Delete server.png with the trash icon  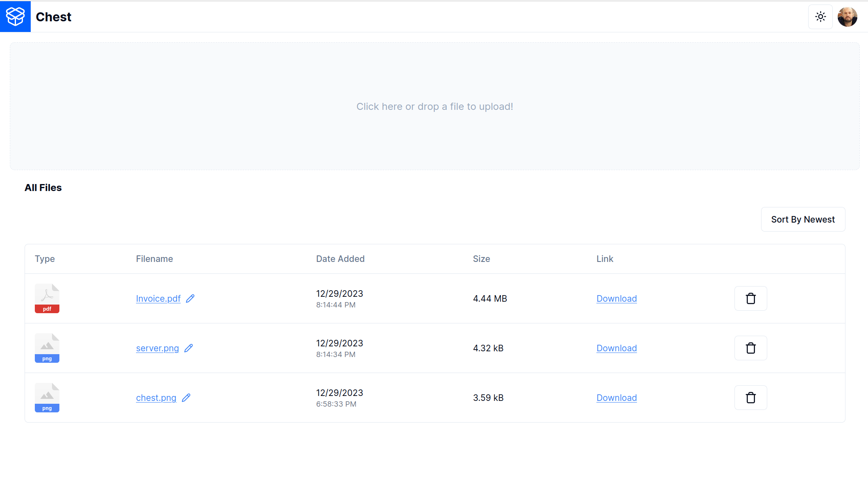point(750,348)
